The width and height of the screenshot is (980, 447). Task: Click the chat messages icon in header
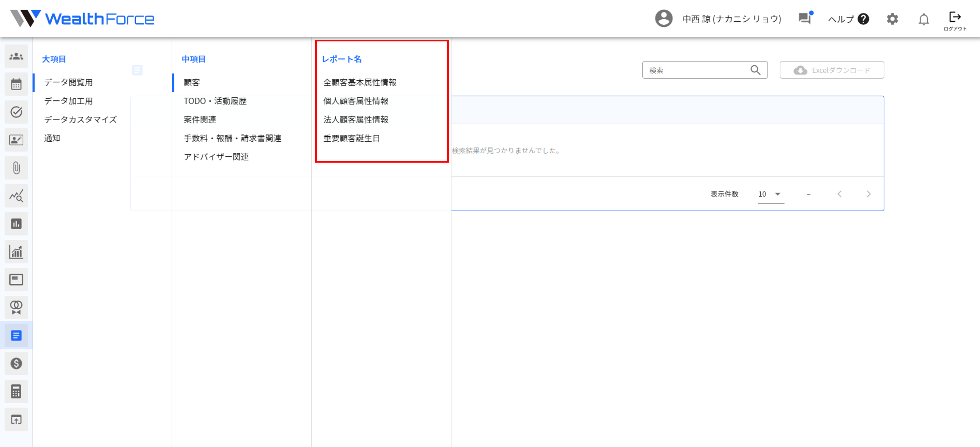click(x=805, y=18)
